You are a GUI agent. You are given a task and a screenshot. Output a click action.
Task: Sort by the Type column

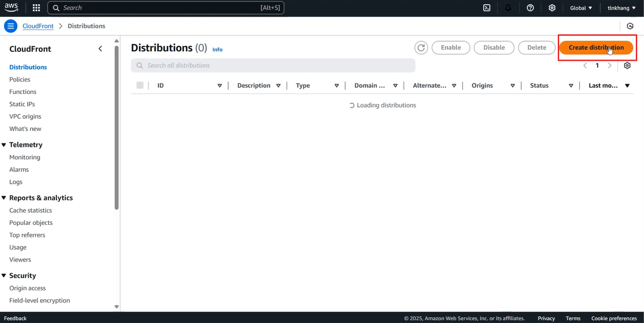336,85
